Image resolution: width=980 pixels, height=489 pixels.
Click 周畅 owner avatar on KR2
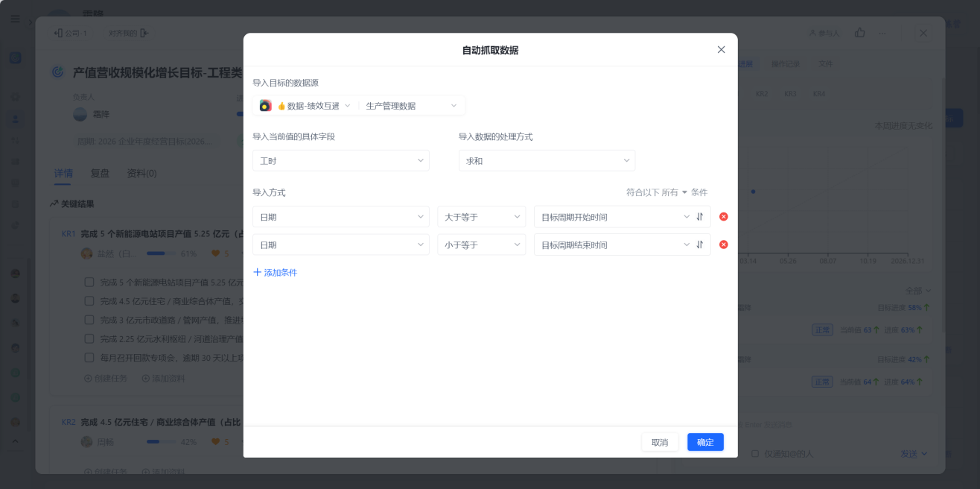(87, 442)
